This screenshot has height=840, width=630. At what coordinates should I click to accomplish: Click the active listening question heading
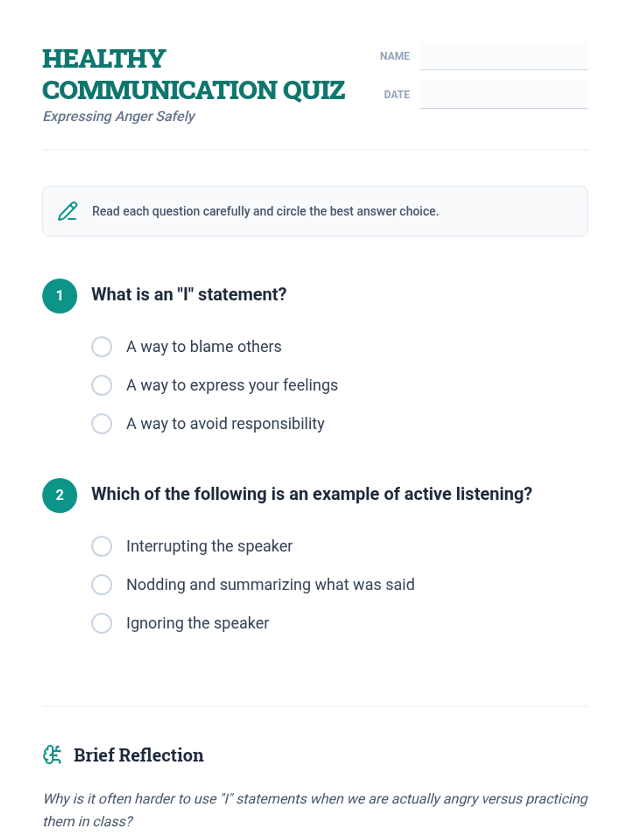pyautogui.click(x=311, y=494)
